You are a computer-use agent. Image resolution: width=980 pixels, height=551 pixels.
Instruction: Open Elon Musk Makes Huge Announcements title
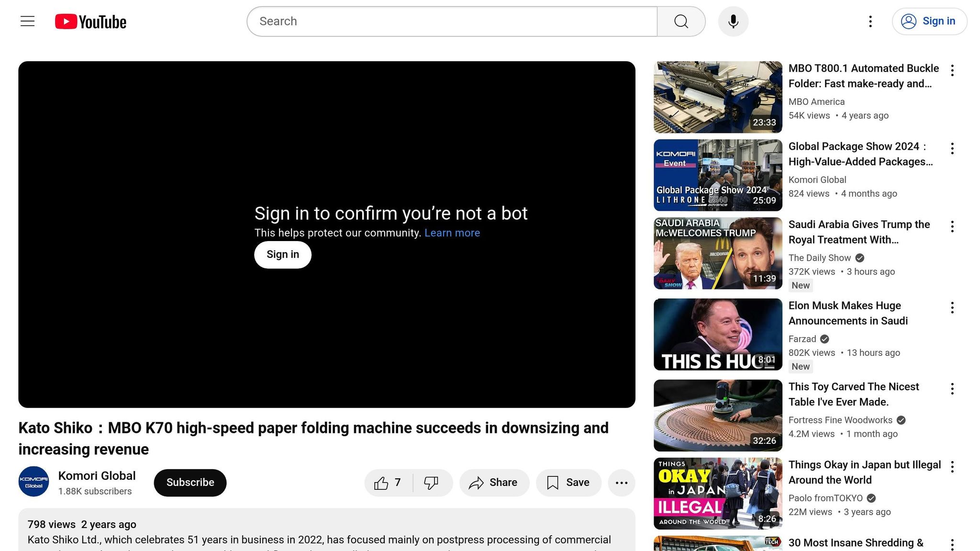(x=847, y=313)
